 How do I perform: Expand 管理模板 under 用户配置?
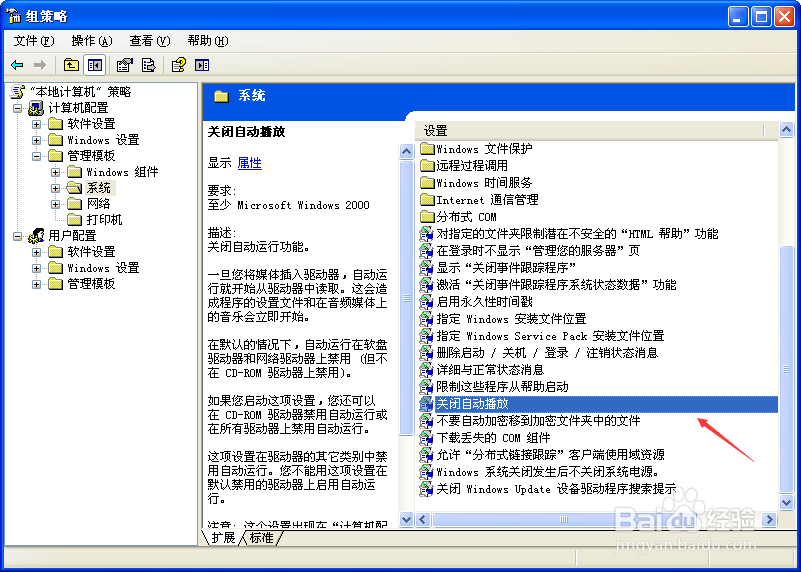(x=36, y=284)
